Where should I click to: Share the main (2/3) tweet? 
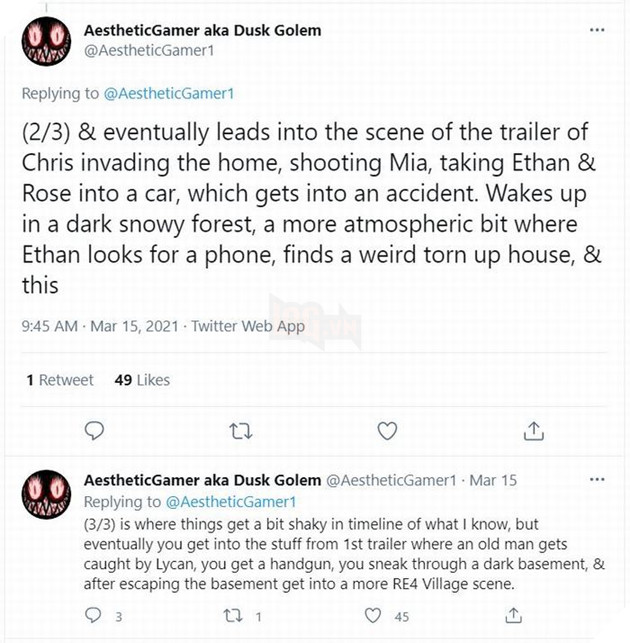click(533, 431)
